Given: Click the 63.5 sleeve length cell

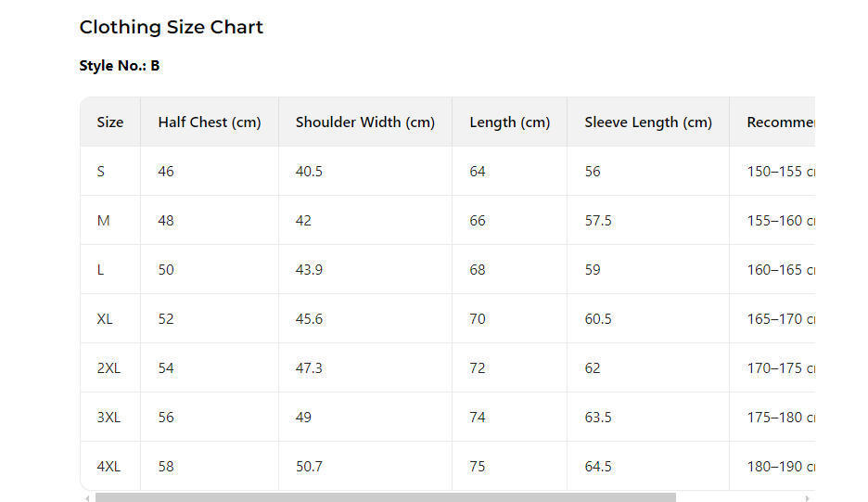Looking at the screenshot, I should tap(598, 418).
